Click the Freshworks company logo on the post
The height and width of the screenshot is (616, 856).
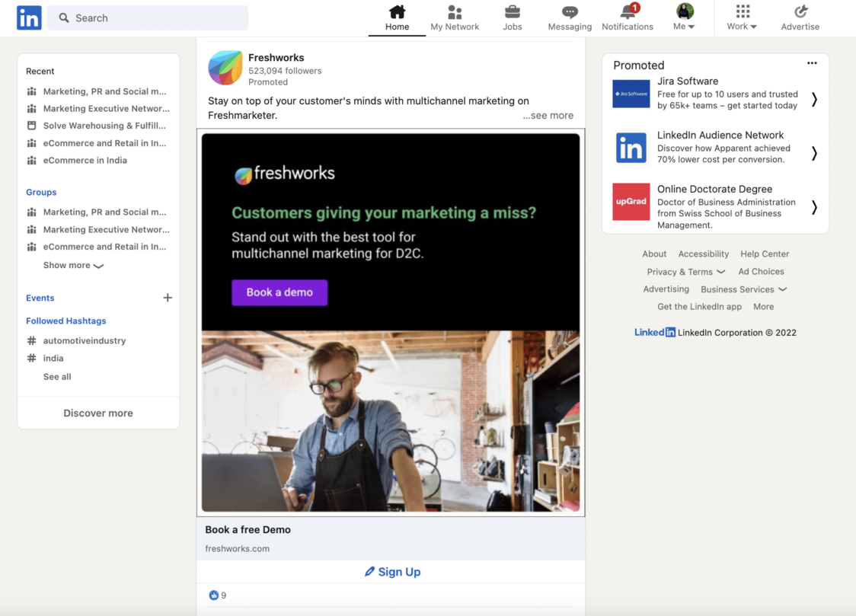tap(225, 68)
